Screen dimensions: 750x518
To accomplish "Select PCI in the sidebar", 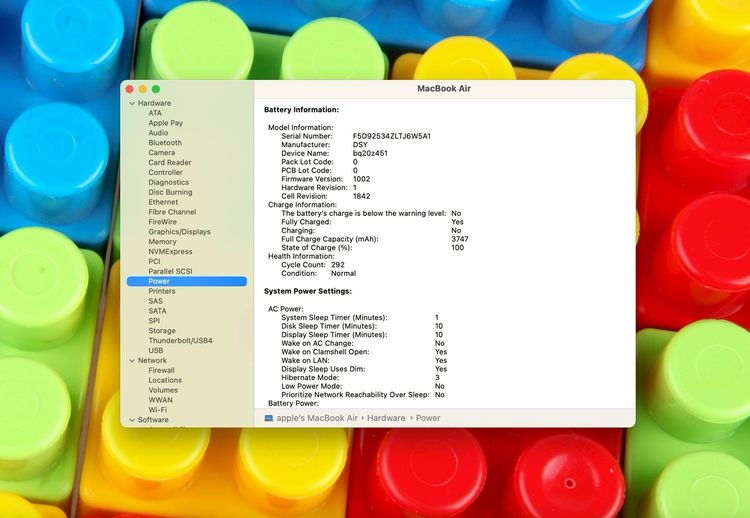I will point(154,262).
